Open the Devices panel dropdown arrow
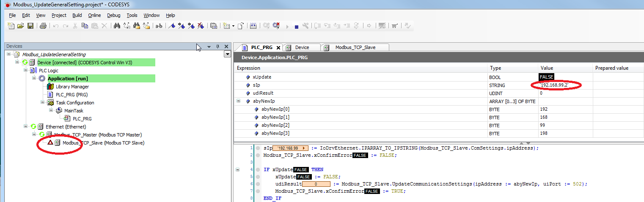Image resolution: width=644 pixels, height=202 pixels. tap(209, 46)
